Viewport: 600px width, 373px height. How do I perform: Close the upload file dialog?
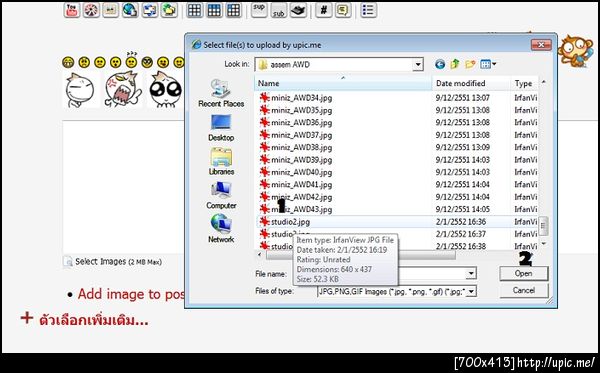(541, 45)
